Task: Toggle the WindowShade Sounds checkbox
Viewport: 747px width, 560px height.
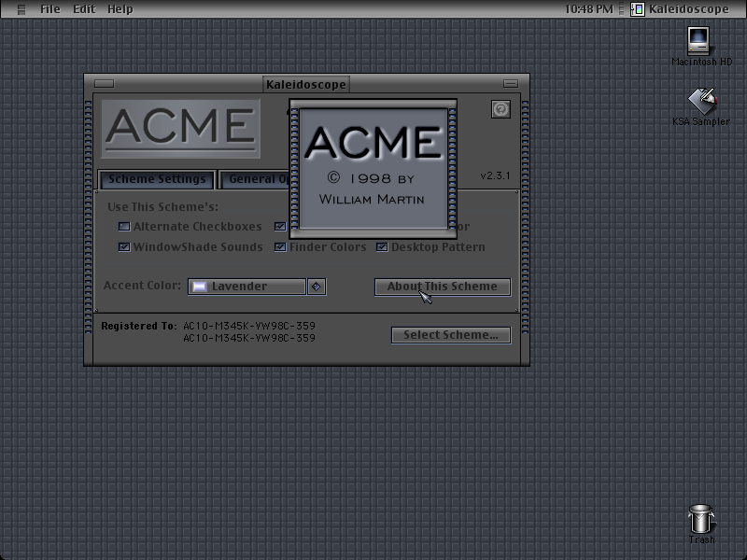Action: 124,246
